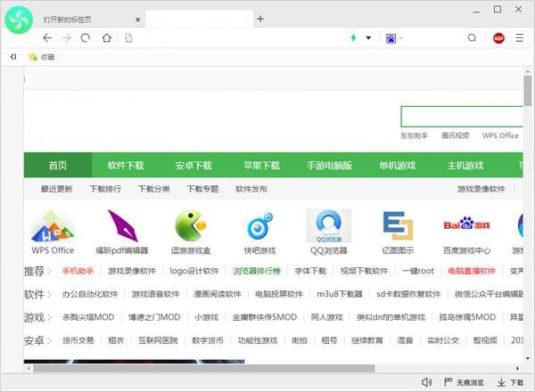The image size is (535, 392).
Task: Select the 安卓下载 navigation tab
Action: click(193, 166)
